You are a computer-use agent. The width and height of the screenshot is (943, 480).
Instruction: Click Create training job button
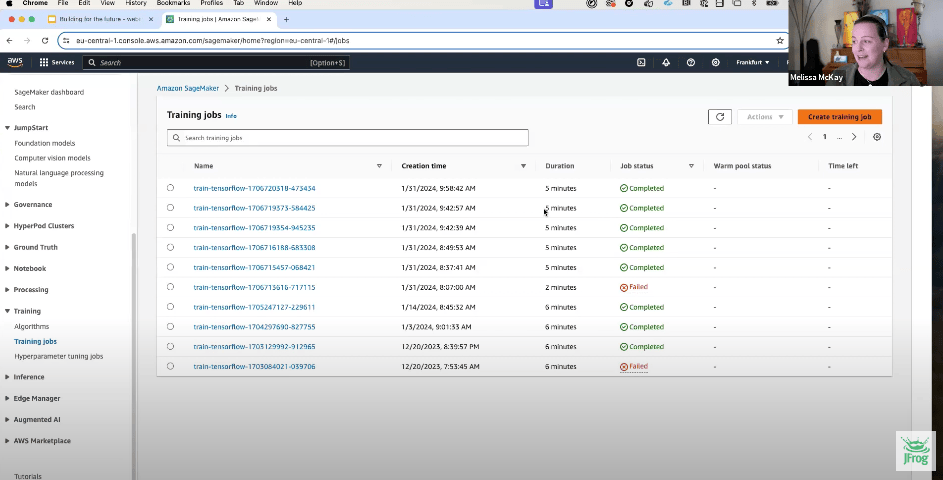840,117
